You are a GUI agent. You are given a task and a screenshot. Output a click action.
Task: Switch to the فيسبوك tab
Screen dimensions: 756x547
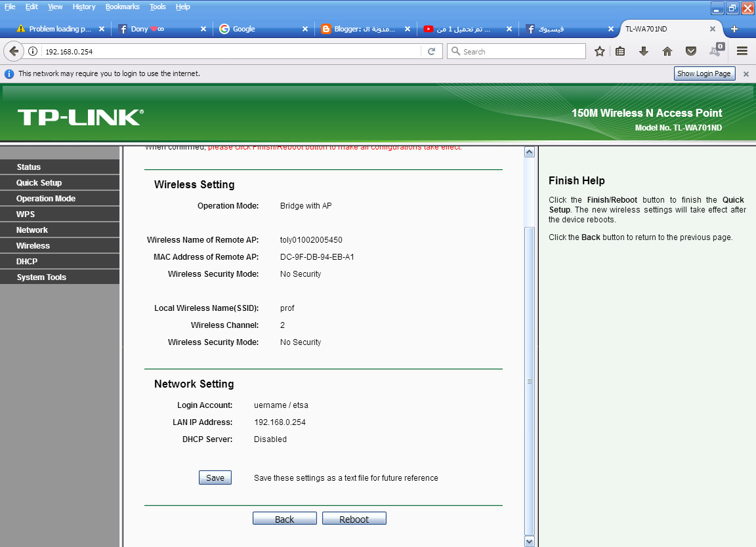(568, 29)
